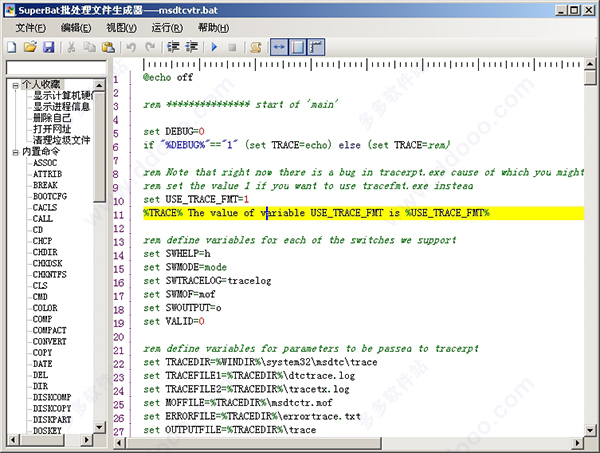Select the COPY command

(x=42, y=352)
